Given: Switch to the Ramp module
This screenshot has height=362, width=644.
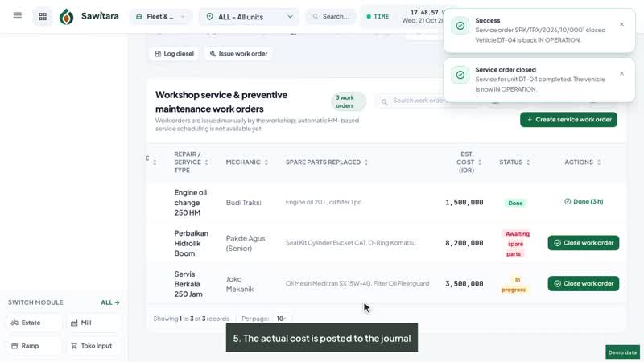Looking at the screenshot, I should tap(34, 346).
